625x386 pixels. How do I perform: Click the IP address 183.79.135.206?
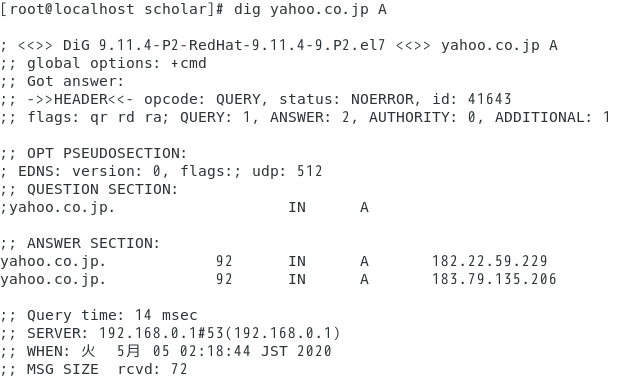pyautogui.click(x=494, y=279)
